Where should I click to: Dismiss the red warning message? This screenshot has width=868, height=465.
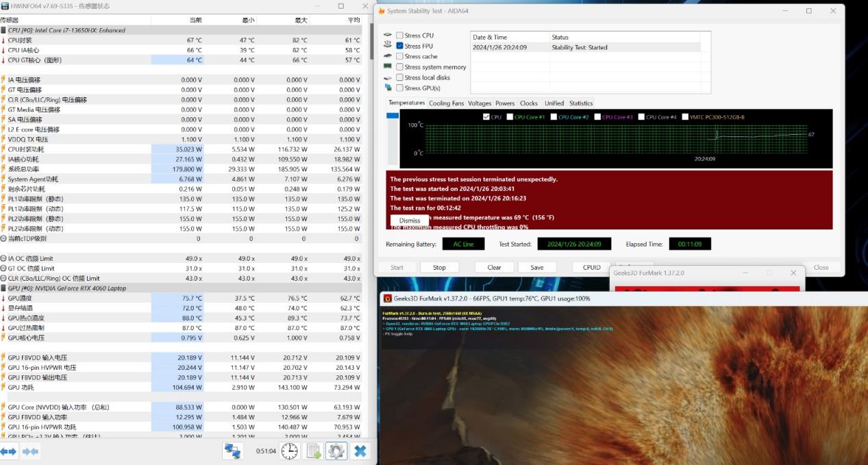coord(410,221)
